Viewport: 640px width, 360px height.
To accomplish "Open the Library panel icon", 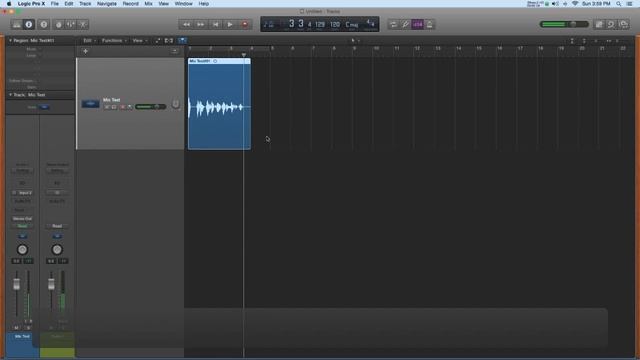I will pos(16,24).
